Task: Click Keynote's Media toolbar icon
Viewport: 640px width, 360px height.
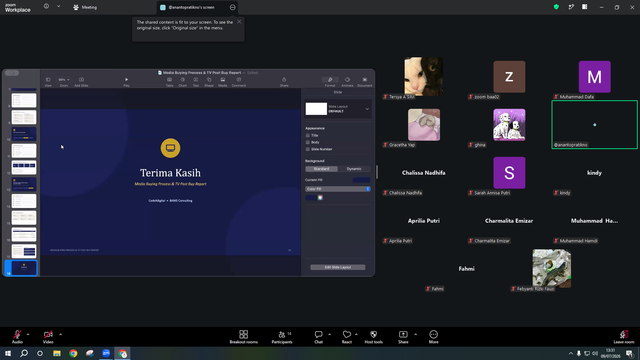Action: click(222, 81)
